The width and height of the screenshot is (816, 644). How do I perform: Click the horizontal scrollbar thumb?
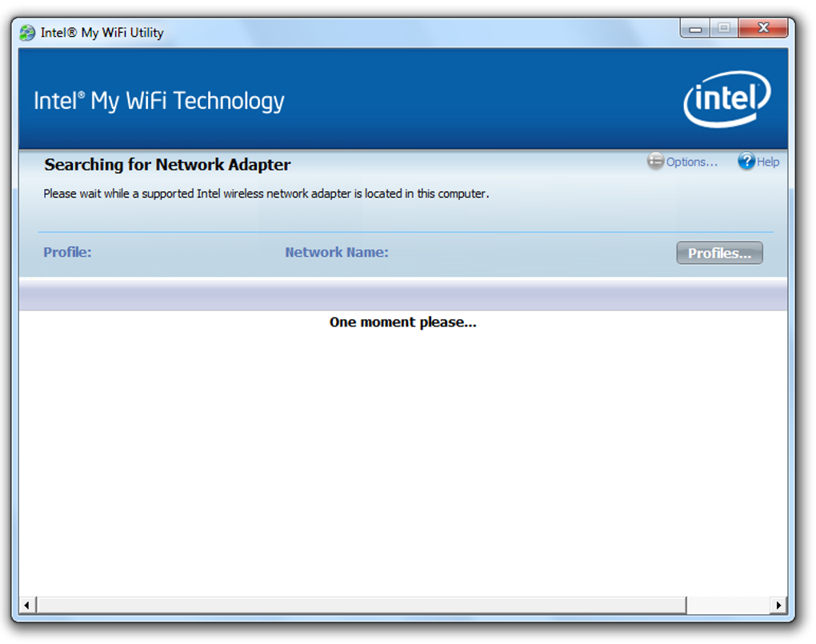pos(362,605)
